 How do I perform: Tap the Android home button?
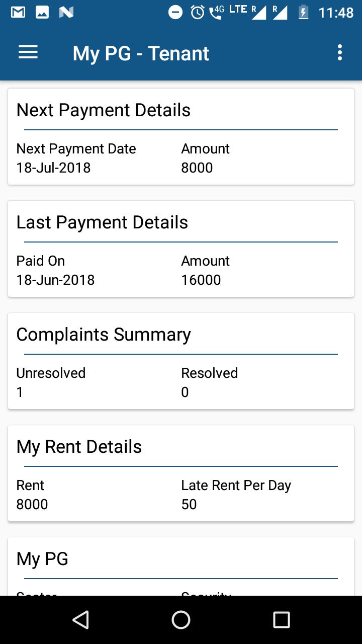click(181, 620)
